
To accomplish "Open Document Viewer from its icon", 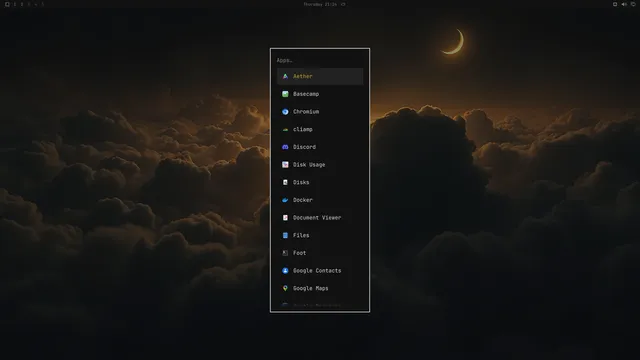I will pyautogui.click(x=285, y=218).
